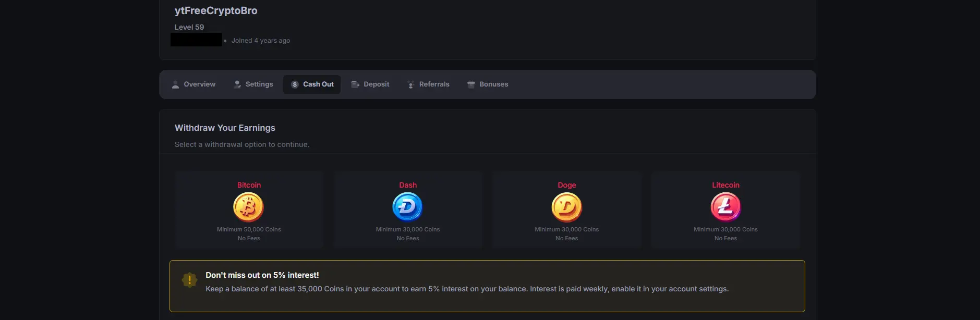Image resolution: width=980 pixels, height=320 pixels.
Task: Click "Don't miss out on 5% interest!" heading
Action: point(262,275)
